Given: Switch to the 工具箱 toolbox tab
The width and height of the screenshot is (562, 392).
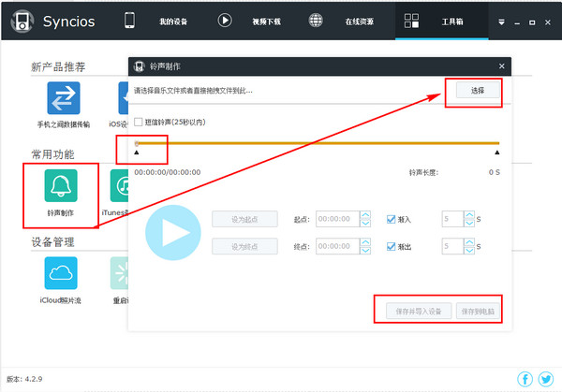Looking at the screenshot, I should tap(440, 20).
